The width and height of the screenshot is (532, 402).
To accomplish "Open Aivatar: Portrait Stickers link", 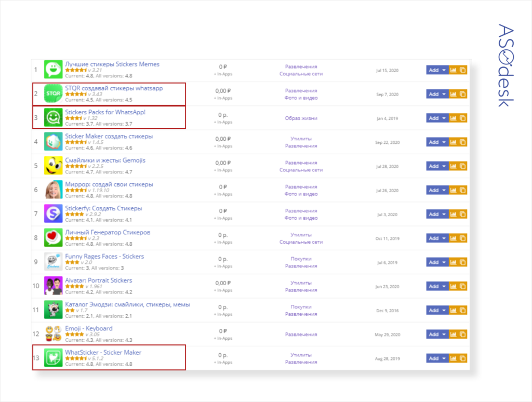I will pyautogui.click(x=98, y=280).
